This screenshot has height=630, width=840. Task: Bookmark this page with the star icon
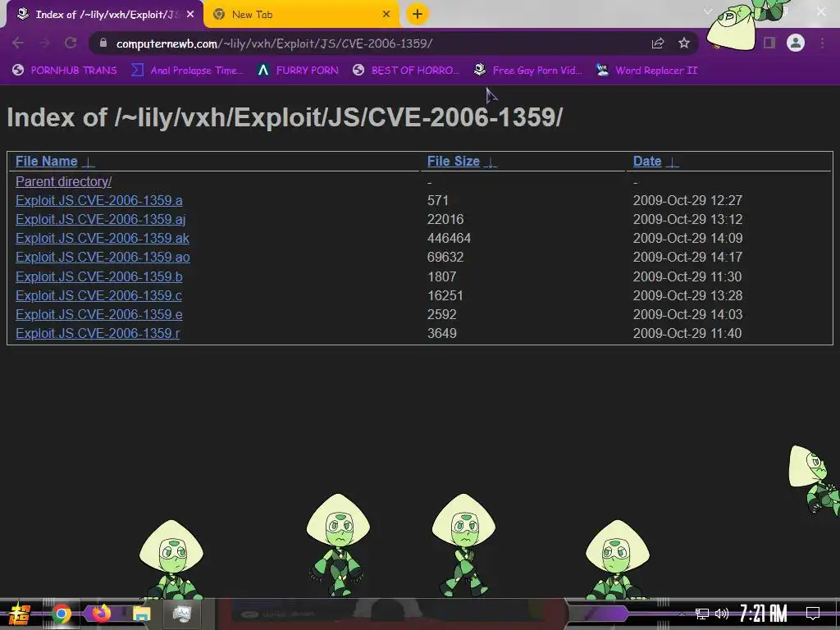[x=684, y=43]
